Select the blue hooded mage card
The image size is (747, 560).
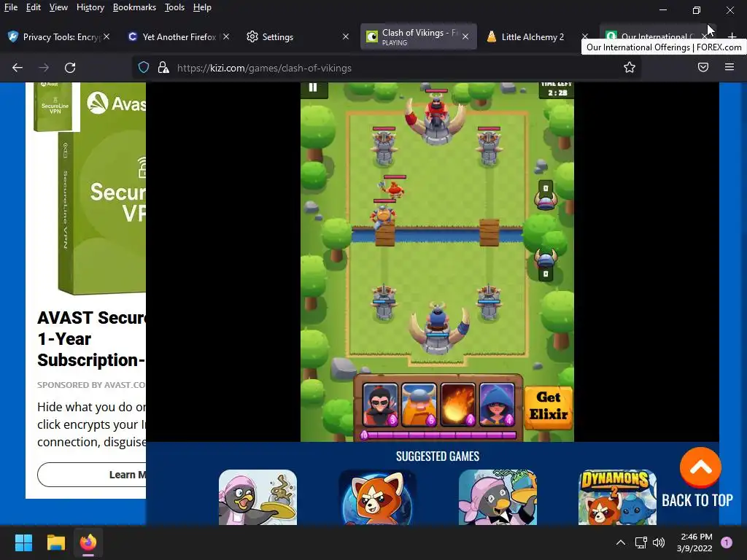point(498,405)
